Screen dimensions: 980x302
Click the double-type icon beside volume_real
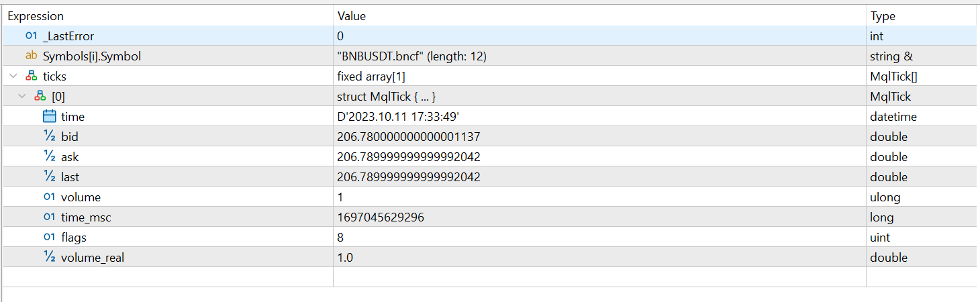tap(49, 258)
